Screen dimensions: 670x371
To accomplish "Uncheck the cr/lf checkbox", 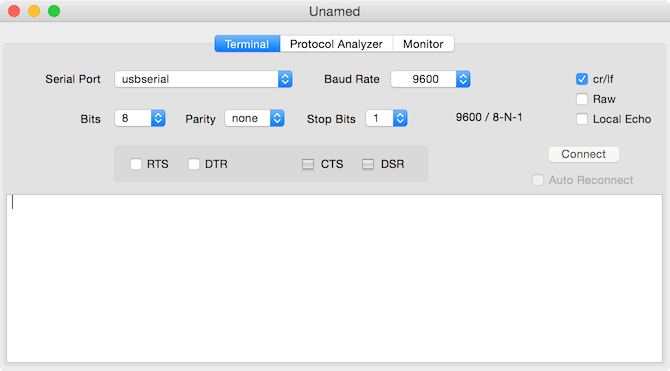I will 582,79.
